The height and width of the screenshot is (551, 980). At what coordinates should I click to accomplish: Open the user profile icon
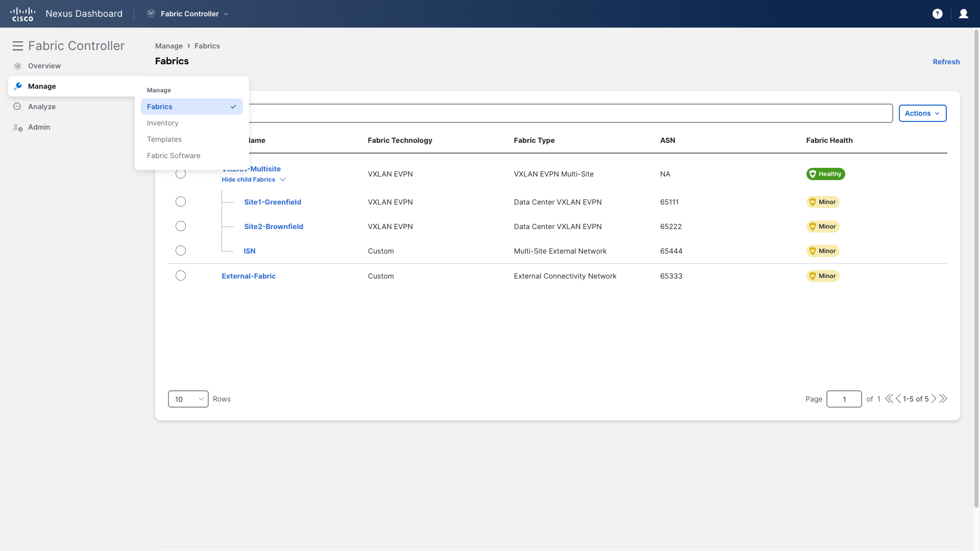[964, 14]
